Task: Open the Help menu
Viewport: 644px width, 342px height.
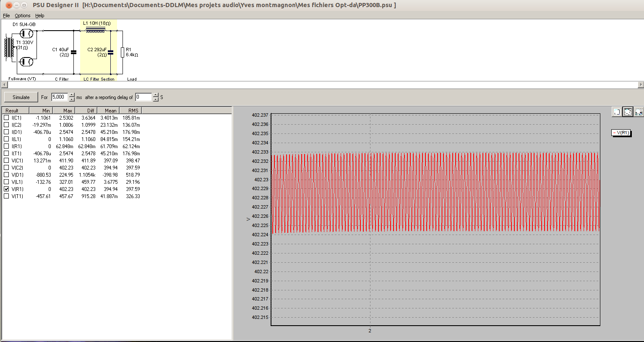Action: [x=39, y=16]
